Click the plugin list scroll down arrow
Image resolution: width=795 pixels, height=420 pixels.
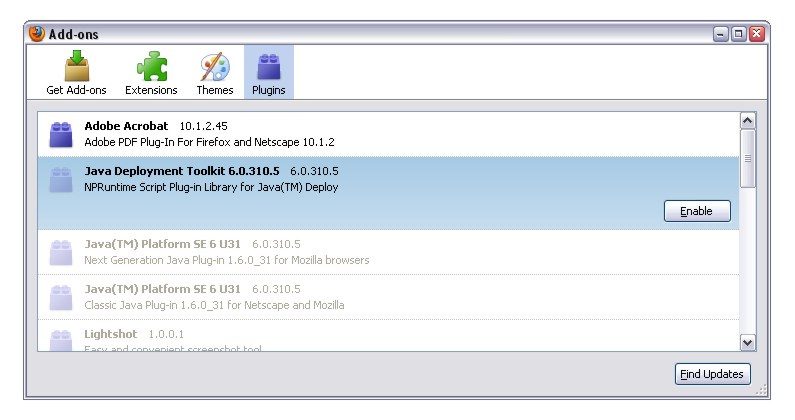[x=748, y=342]
